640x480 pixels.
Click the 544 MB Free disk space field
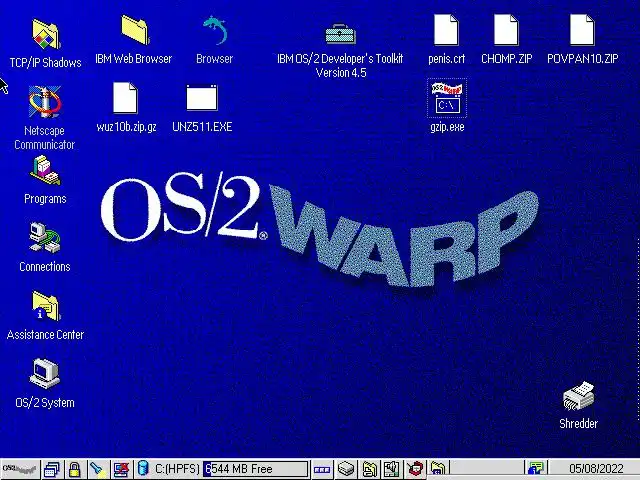[256, 469]
